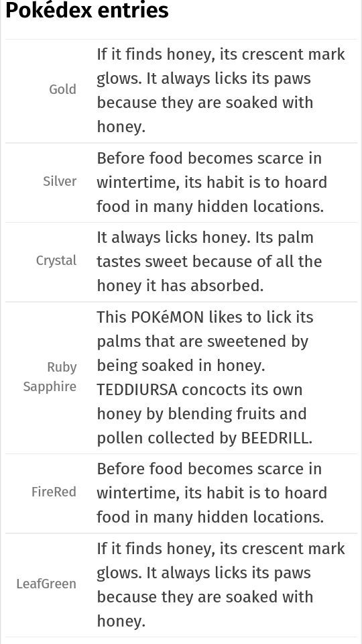Click the Crystal entry about sweet palm
The height and width of the screenshot is (644, 362).
[x=209, y=262]
